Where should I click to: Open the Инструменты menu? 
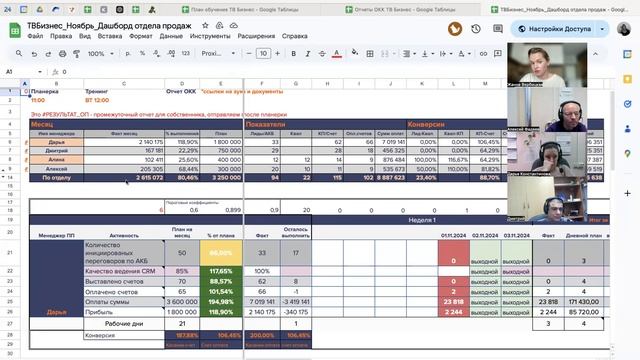210,36
